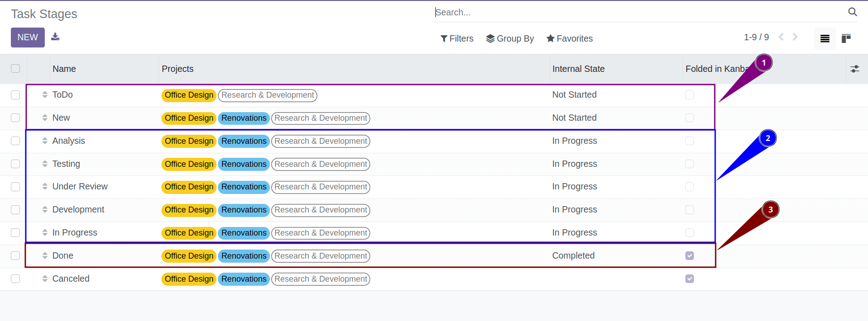
Task: Switch to Kanban view
Action: 847,38
